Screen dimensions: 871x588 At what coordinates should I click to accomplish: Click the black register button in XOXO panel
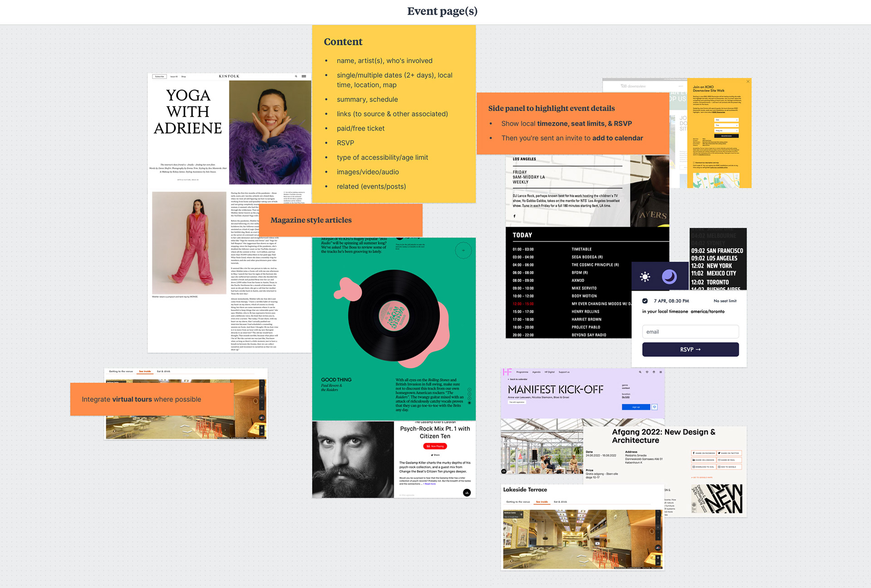point(726,136)
